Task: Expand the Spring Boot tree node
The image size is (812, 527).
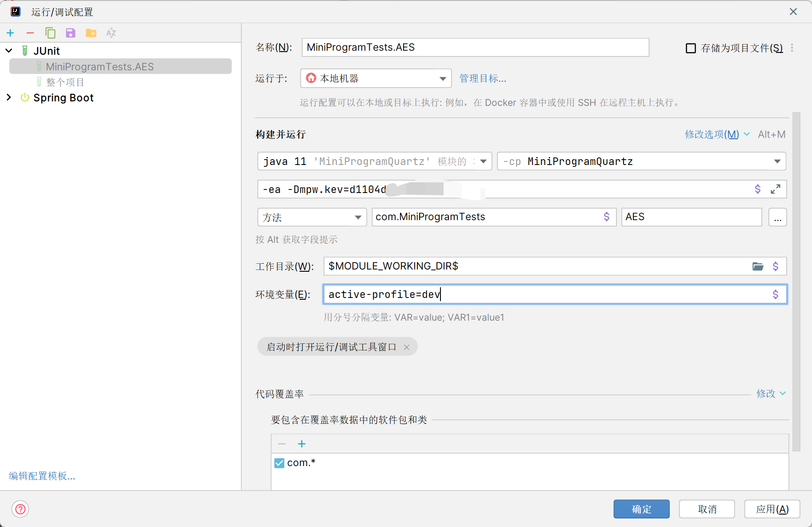Action: click(x=9, y=97)
